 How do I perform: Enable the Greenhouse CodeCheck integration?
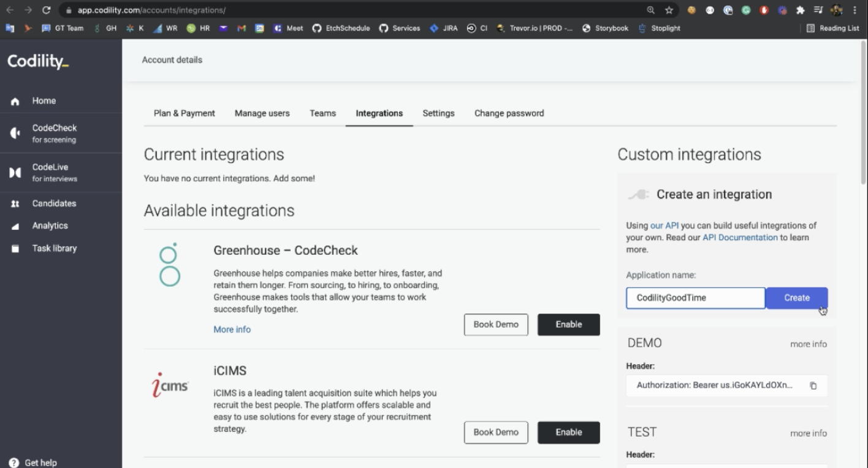click(568, 325)
